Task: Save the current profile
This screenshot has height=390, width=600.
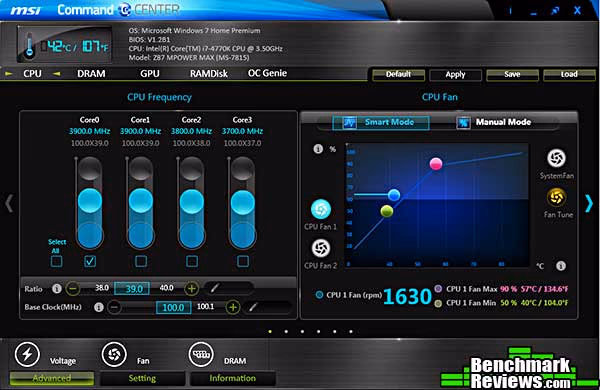Action: tap(512, 75)
